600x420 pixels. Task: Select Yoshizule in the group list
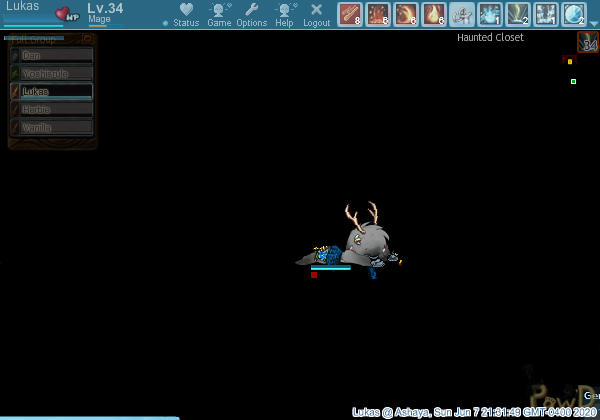56,73
